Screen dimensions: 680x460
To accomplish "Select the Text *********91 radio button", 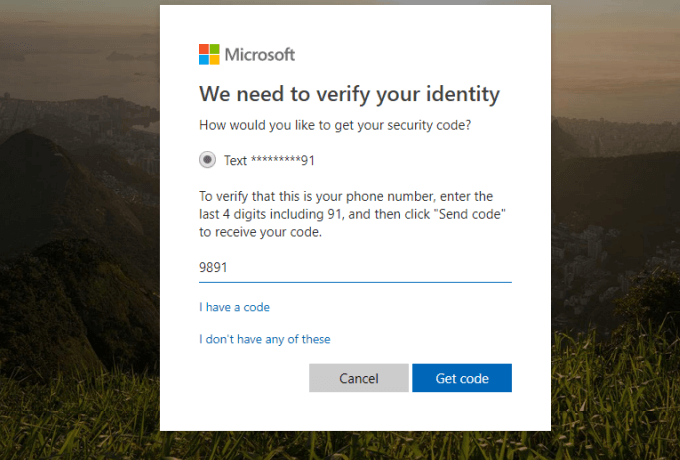I will click(x=207, y=160).
